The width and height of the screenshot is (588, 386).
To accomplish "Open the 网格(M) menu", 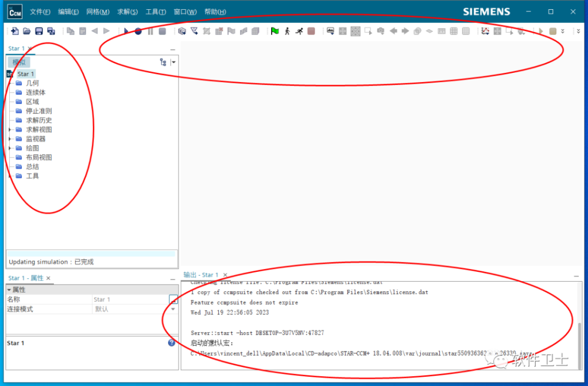I will pyautogui.click(x=98, y=11).
